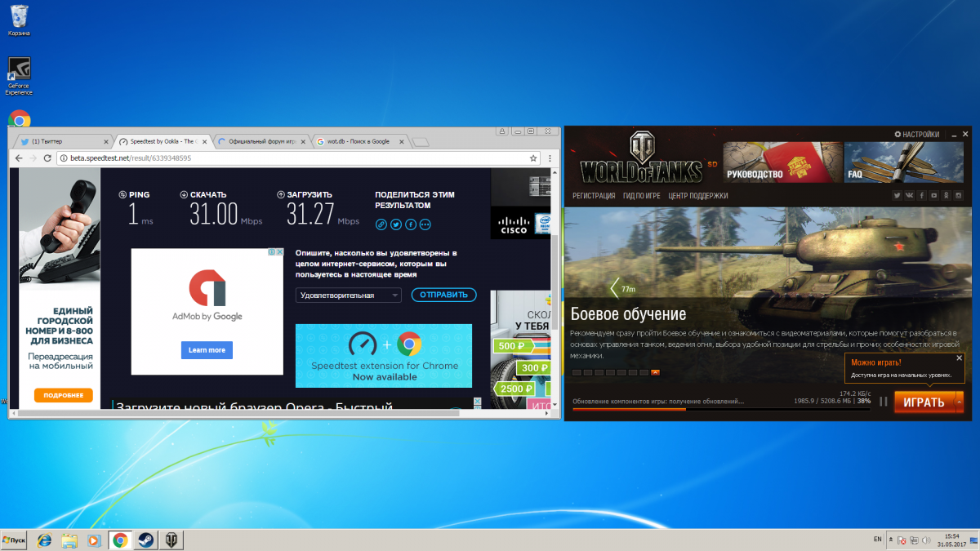Open media player from taskbar
This screenshot has width=980, height=551.
(x=95, y=540)
